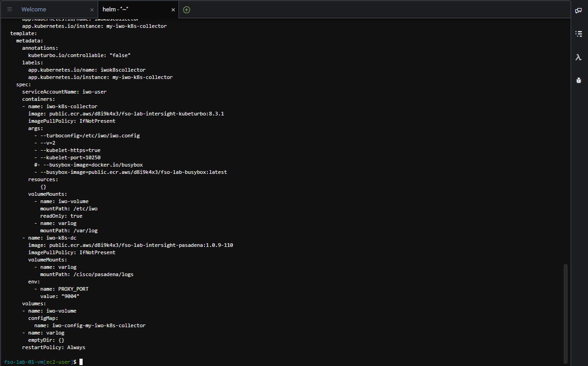
Task: Switch to the Welcome tab
Action: 34,10
